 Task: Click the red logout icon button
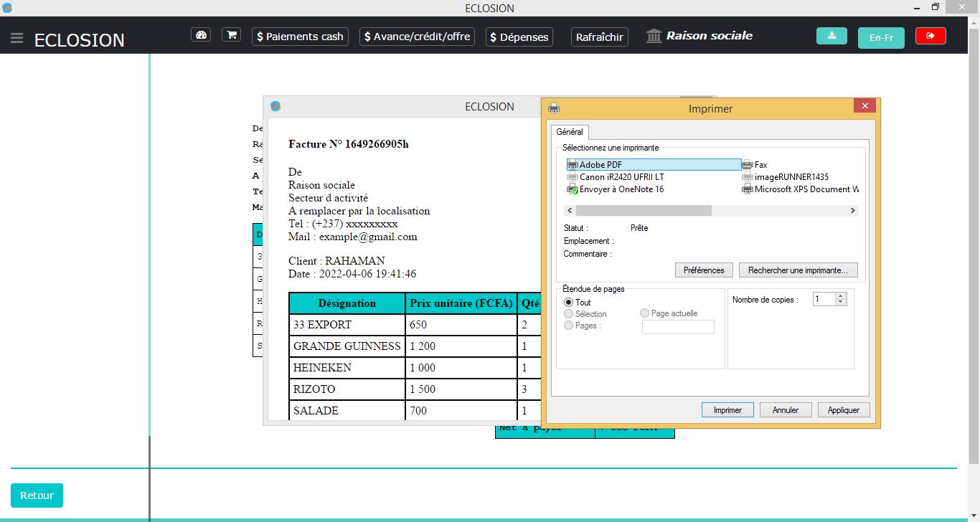pos(930,36)
